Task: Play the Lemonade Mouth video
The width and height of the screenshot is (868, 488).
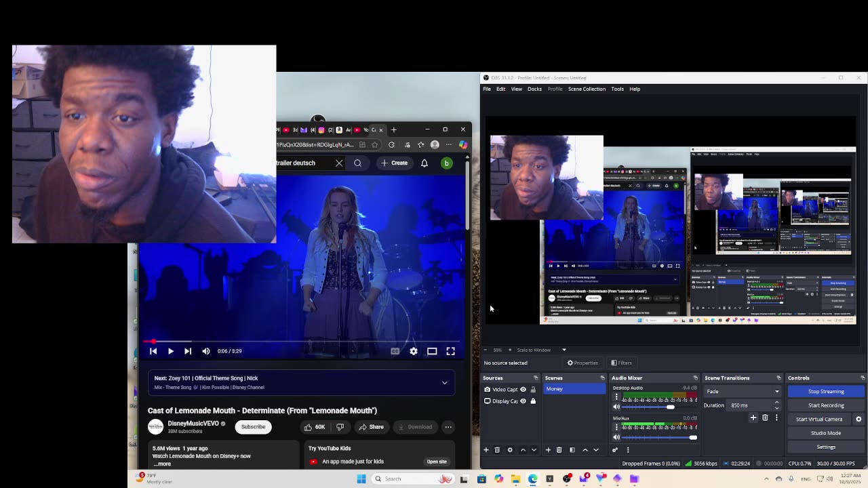Action: pos(170,351)
